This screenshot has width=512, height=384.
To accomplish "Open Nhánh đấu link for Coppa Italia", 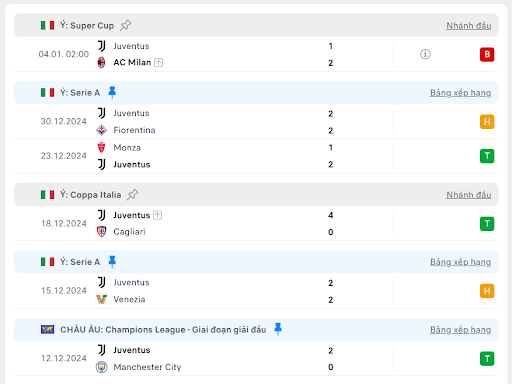I will (x=469, y=195).
